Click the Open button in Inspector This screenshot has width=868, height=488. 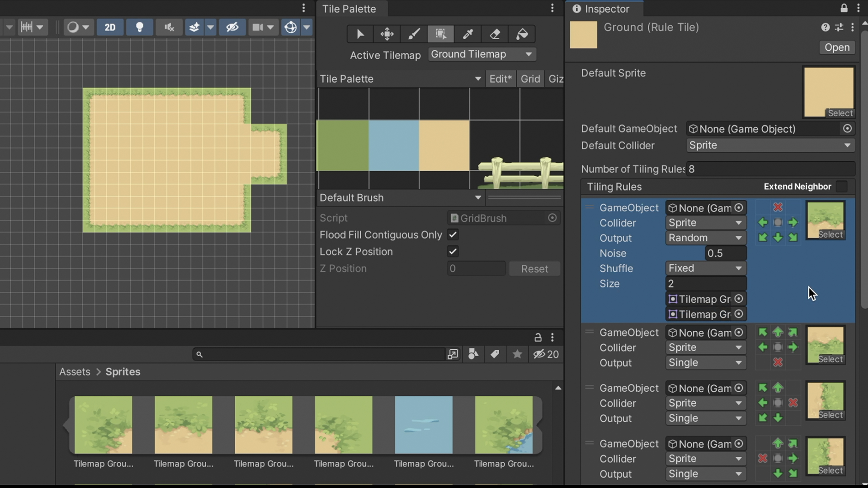(837, 47)
